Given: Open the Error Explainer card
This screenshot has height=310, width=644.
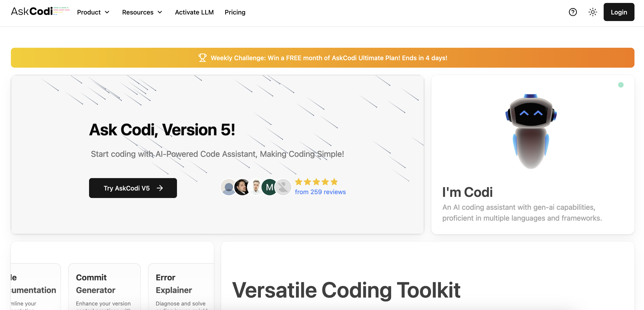Looking at the screenshot, I should point(181,286).
